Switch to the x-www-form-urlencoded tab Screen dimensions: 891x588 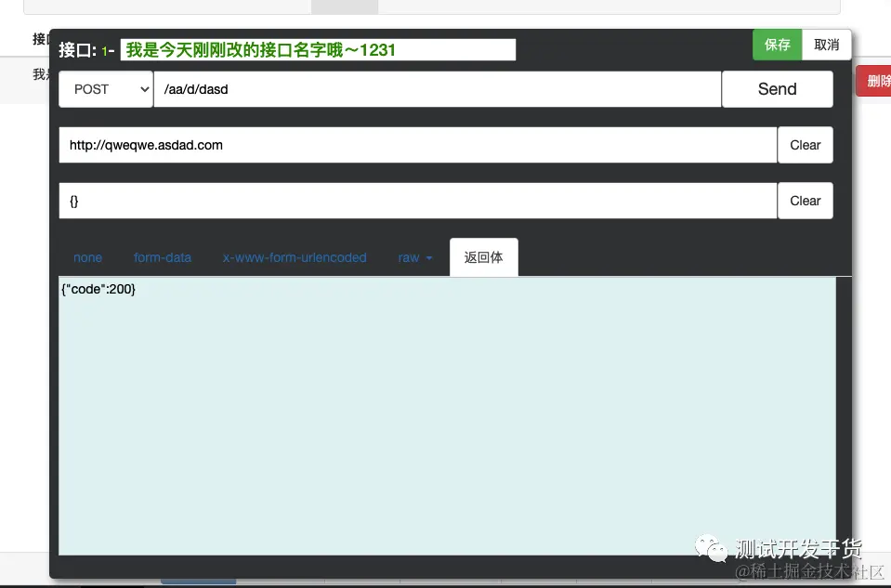[295, 257]
